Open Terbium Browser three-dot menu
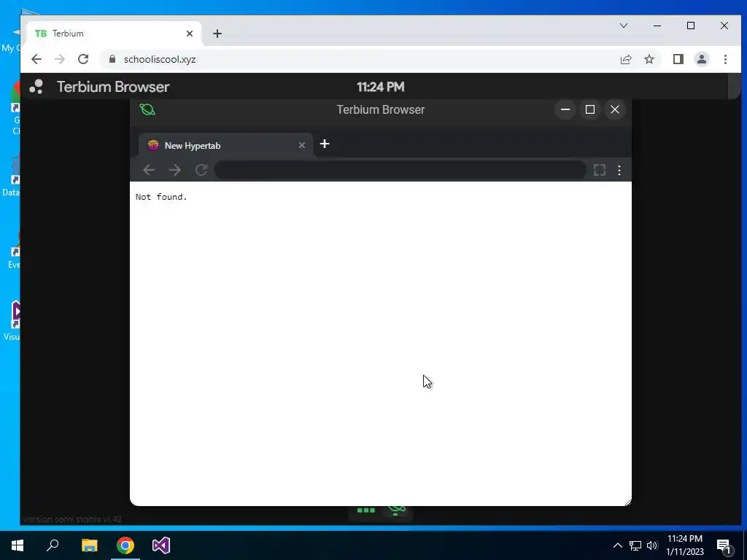The width and height of the screenshot is (747, 560). [619, 170]
